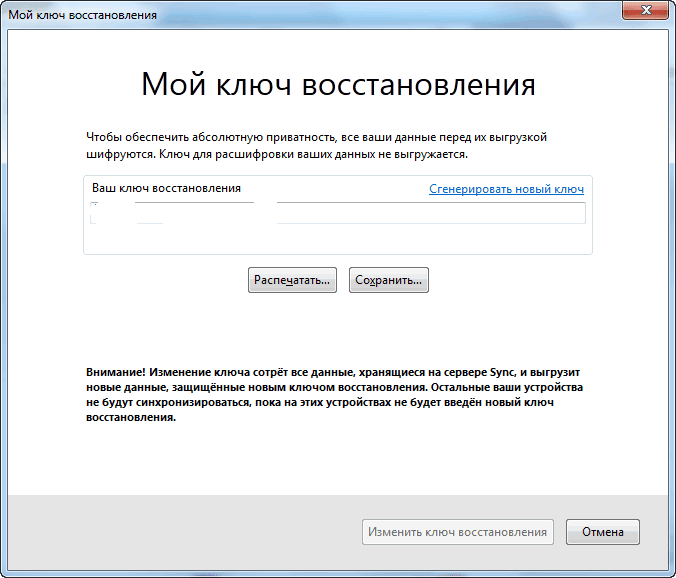Click the Сохранить... button
The height and width of the screenshot is (578, 676).
(x=389, y=280)
